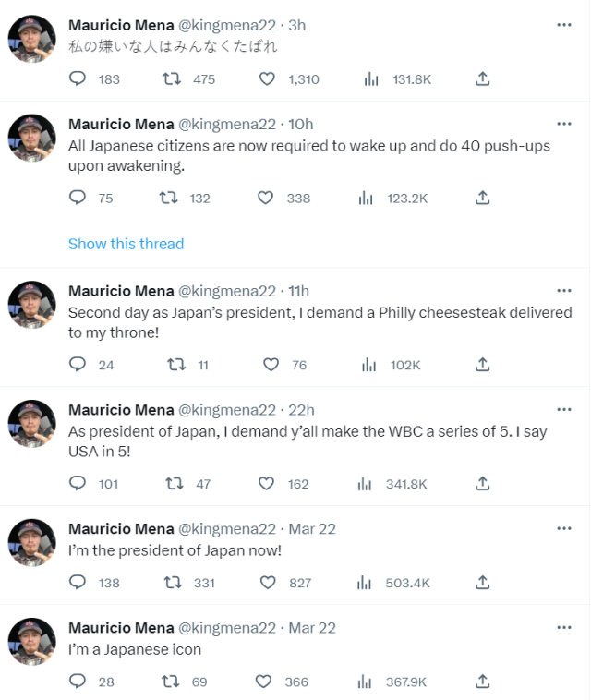The height and width of the screenshot is (700, 591).
Task: Click 'Show this thread' link
Action: click(126, 244)
